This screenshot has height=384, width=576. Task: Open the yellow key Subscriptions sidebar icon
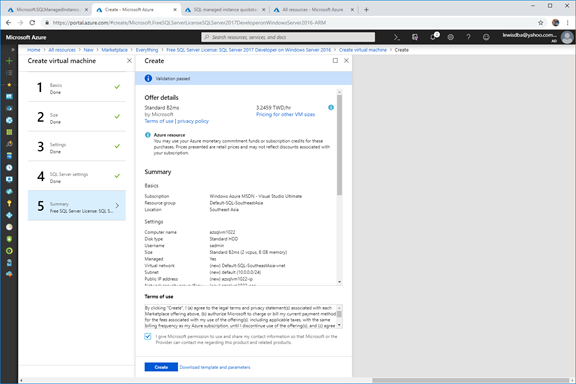coord(9,203)
